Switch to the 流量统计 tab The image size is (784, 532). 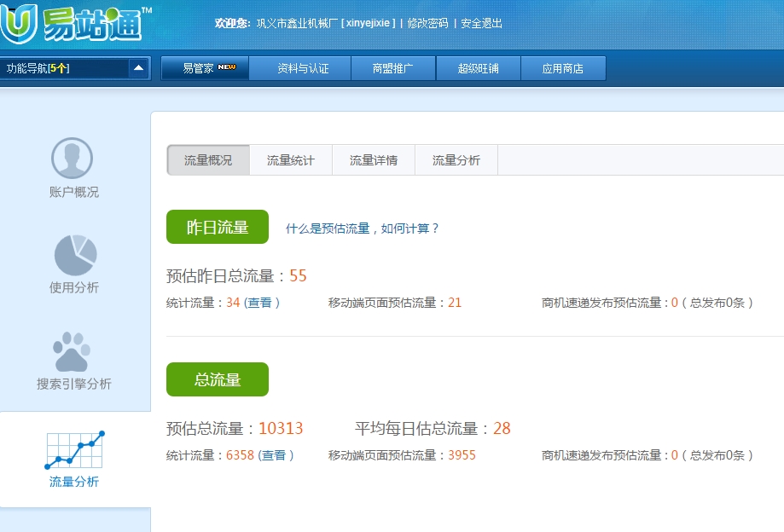(x=291, y=160)
